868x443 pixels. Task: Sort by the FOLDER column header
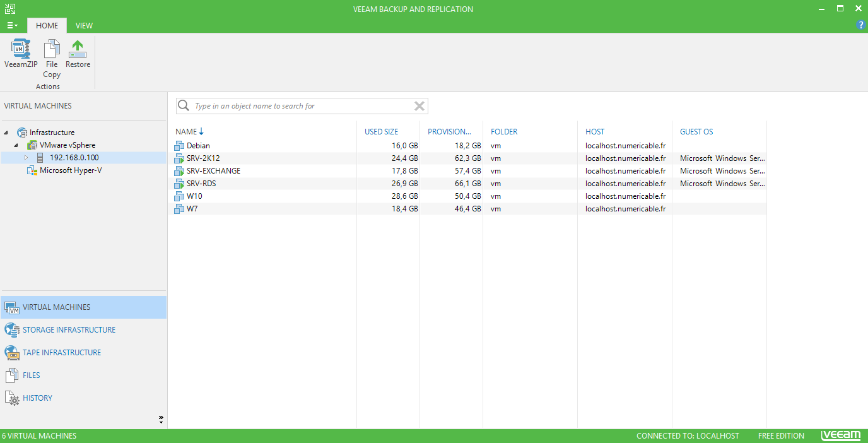click(504, 132)
